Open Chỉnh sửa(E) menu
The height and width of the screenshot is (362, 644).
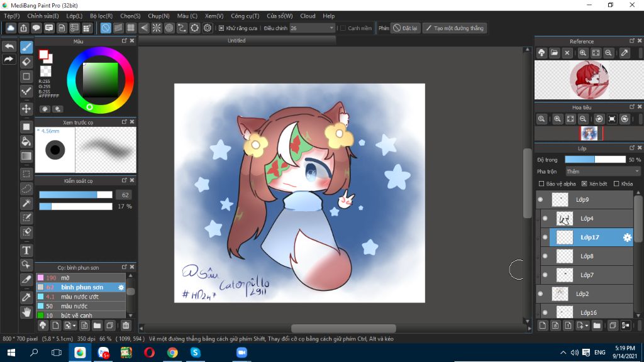[43, 16]
